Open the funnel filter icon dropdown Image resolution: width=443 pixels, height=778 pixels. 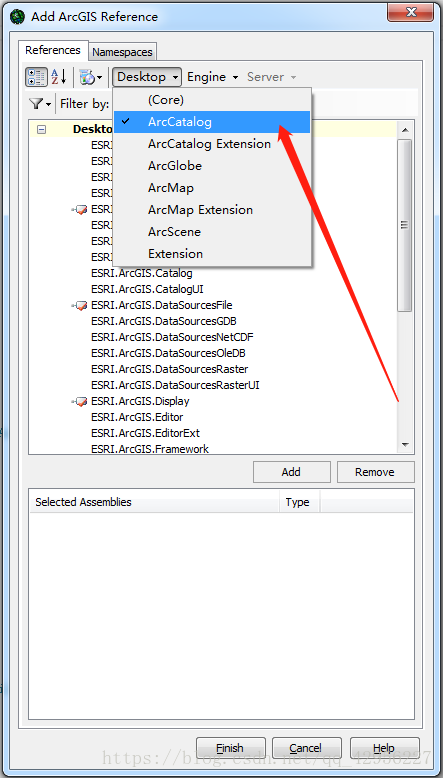pyautogui.click(x=40, y=104)
